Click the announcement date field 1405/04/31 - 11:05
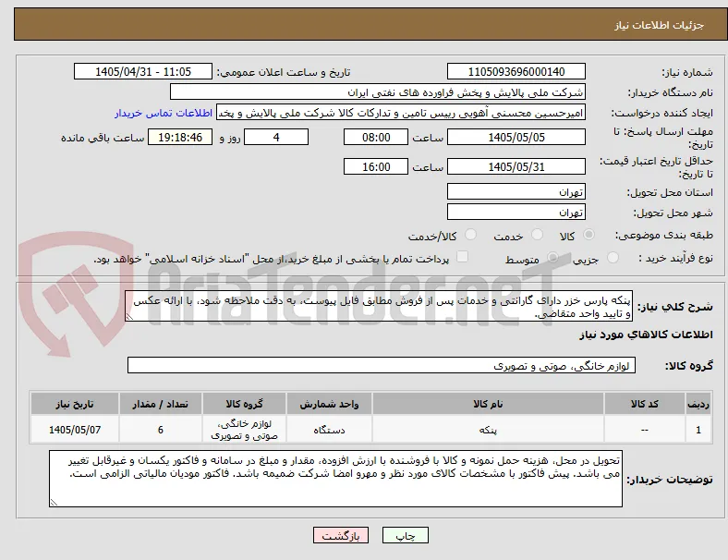 click(x=143, y=71)
